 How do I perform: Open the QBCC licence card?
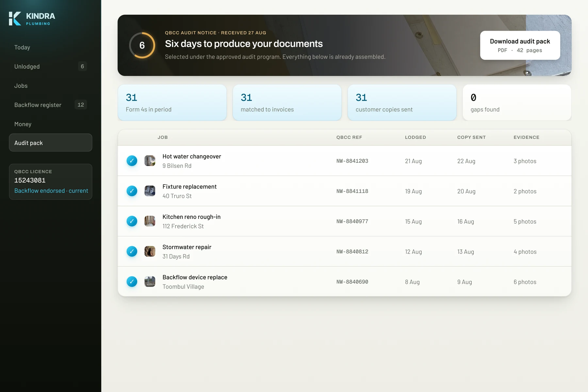(x=51, y=182)
